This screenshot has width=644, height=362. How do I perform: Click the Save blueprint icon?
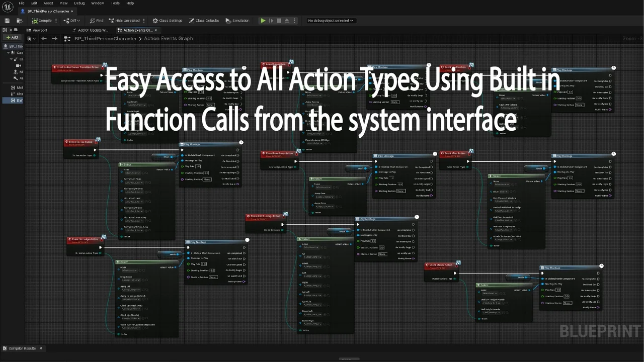pyautogui.click(x=7, y=21)
